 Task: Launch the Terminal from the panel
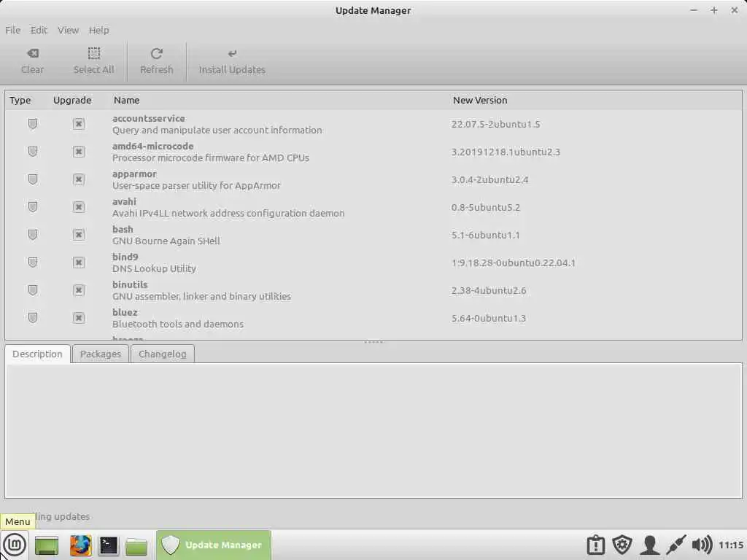point(108,545)
